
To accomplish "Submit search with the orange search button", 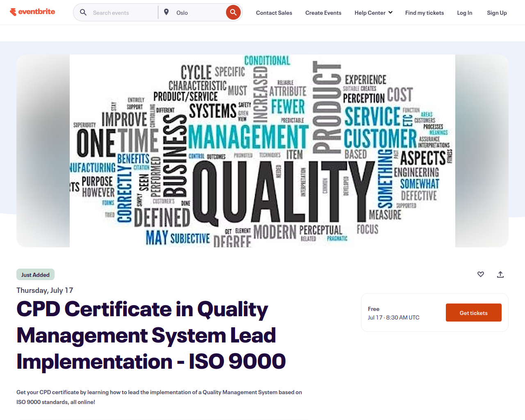I will point(233,12).
